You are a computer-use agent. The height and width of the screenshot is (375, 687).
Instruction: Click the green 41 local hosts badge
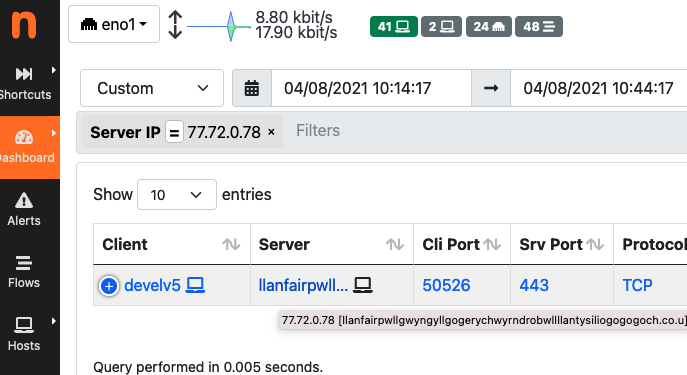pyautogui.click(x=393, y=27)
